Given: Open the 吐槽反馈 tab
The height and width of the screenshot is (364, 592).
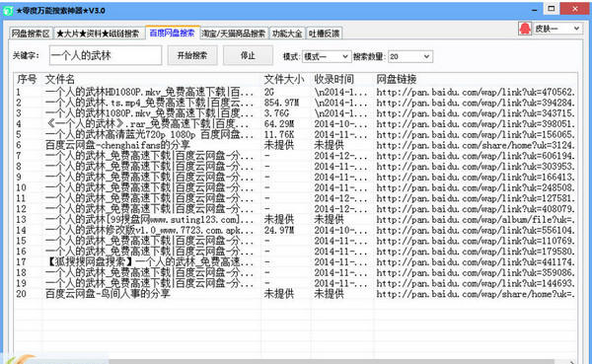Looking at the screenshot, I should pos(324,34).
